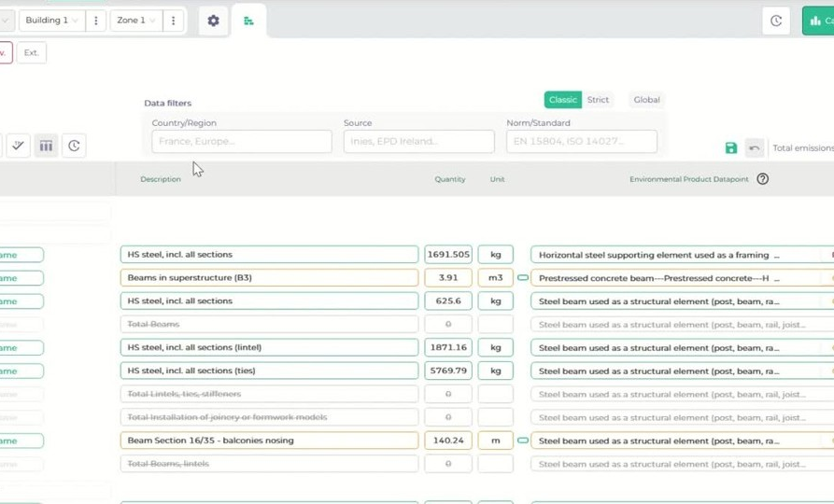Switch to the green hierarchy tab
This screenshot has height=504, width=834.
(248, 21)
